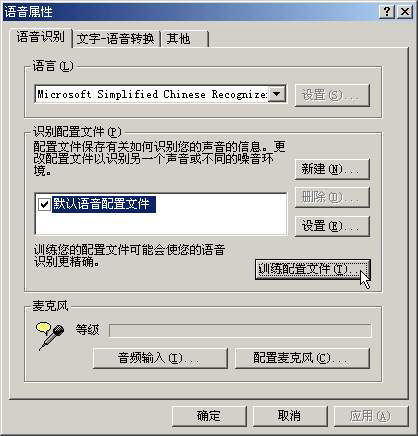Click the 配置麦克风(C)... button
The image size is (418, 436).
pyautogui.click(x=302, y=358)
